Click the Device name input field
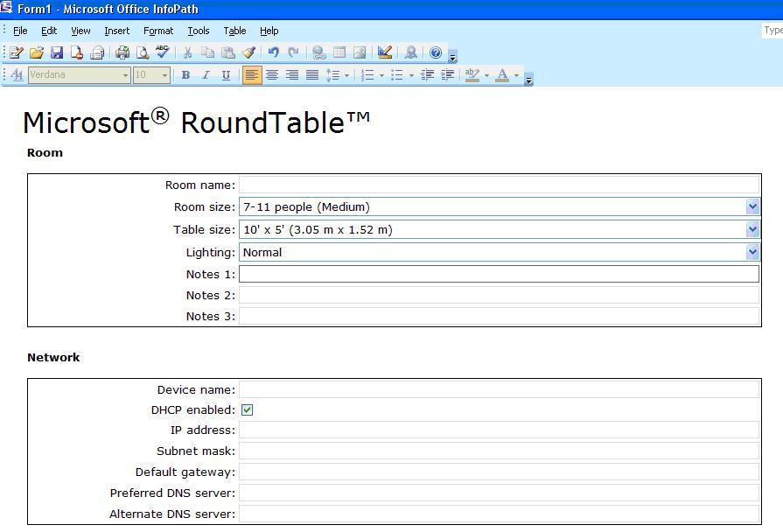The width and height of the screenshot is (783, 532). [x=499, y=389]
